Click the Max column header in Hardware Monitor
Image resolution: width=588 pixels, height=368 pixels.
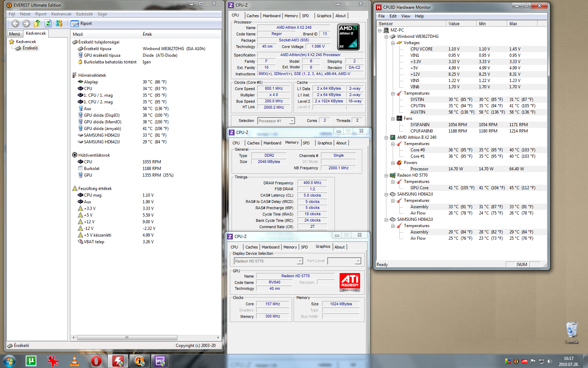tap(522, 23)
